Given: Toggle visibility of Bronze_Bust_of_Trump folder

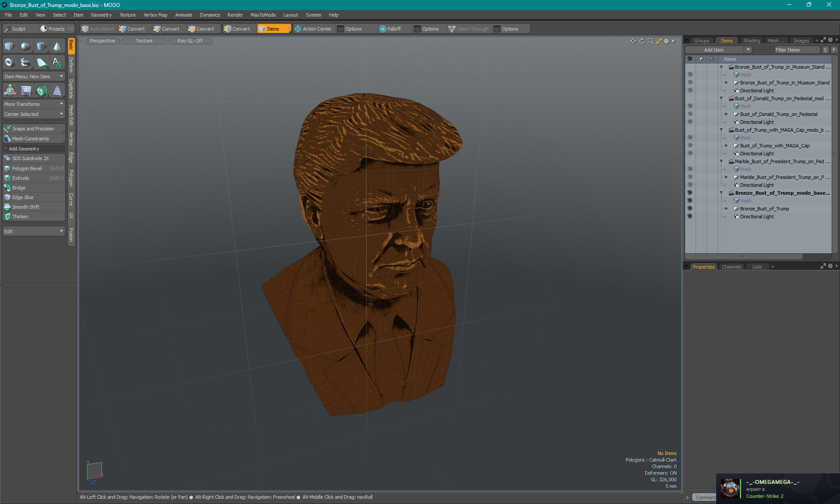Looking at the screenshot, I should [x=690, y=209].
